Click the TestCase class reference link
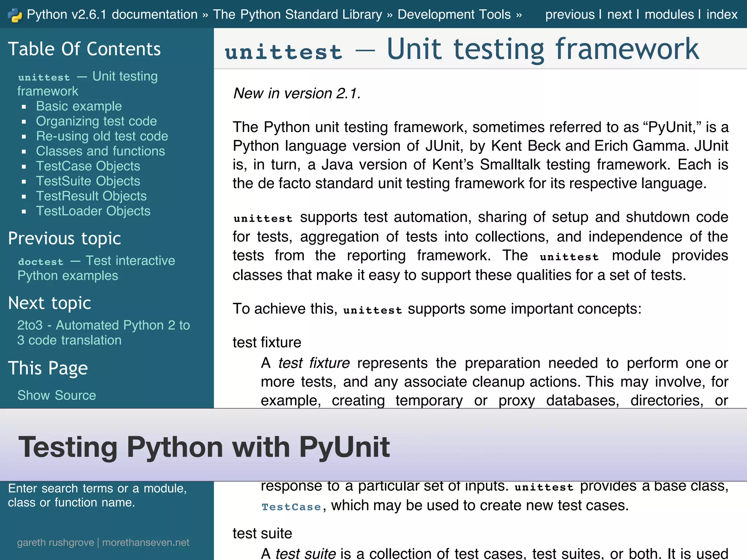This screenshot has height=560, width=747. tap(291, 507)
